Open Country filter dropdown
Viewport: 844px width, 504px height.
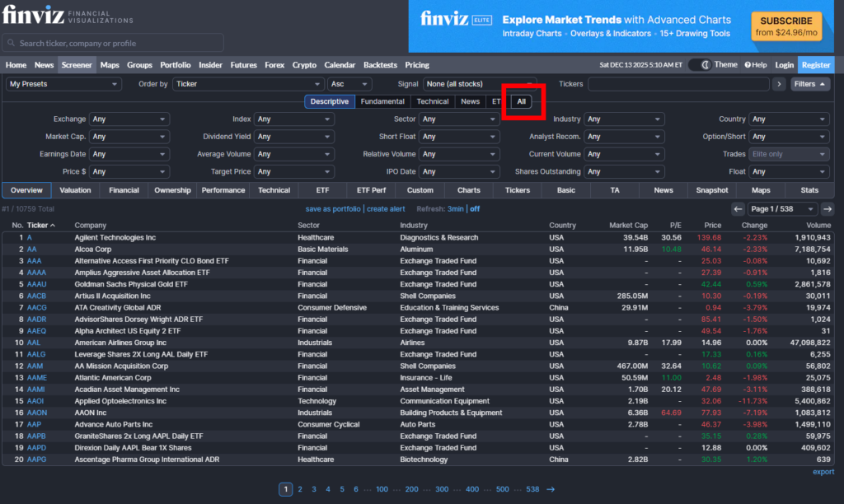click(x=789, y=119)
